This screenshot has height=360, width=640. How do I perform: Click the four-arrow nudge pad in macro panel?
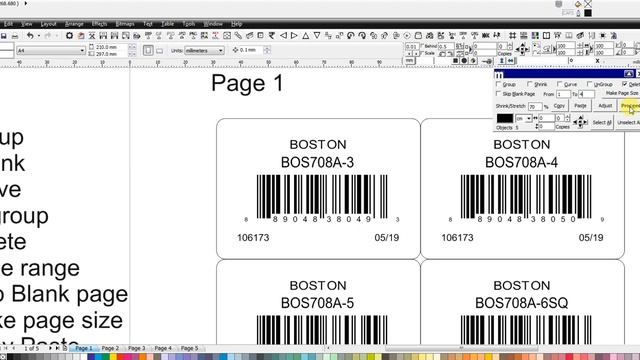580,122
